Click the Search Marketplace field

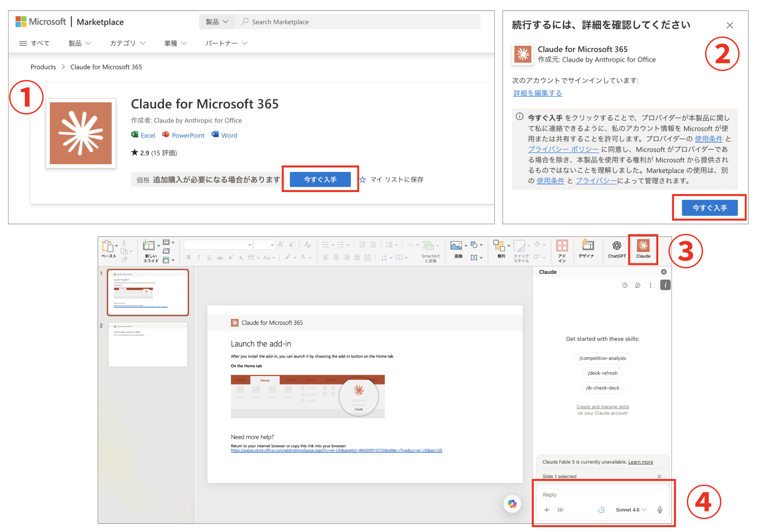tap(357, 22)
